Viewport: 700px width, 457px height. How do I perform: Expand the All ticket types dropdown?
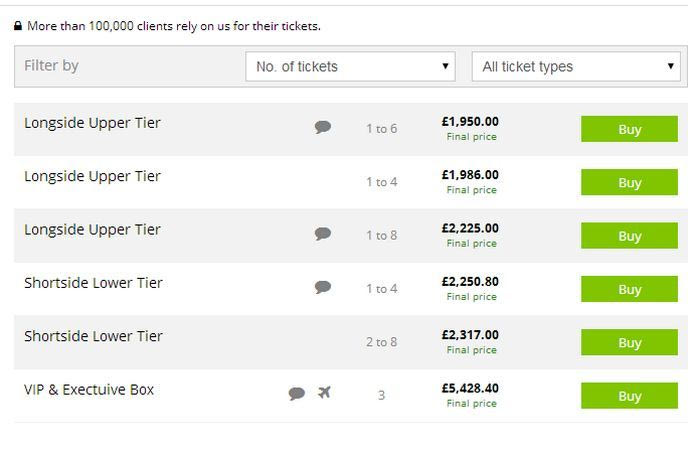tap(576, 67)
